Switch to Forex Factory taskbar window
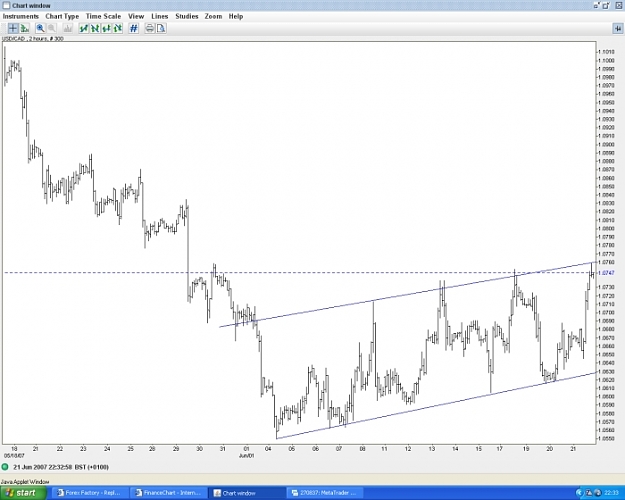The width and height of the screenshot is (625, 500). pyautogui.click(x=89, y=493)
